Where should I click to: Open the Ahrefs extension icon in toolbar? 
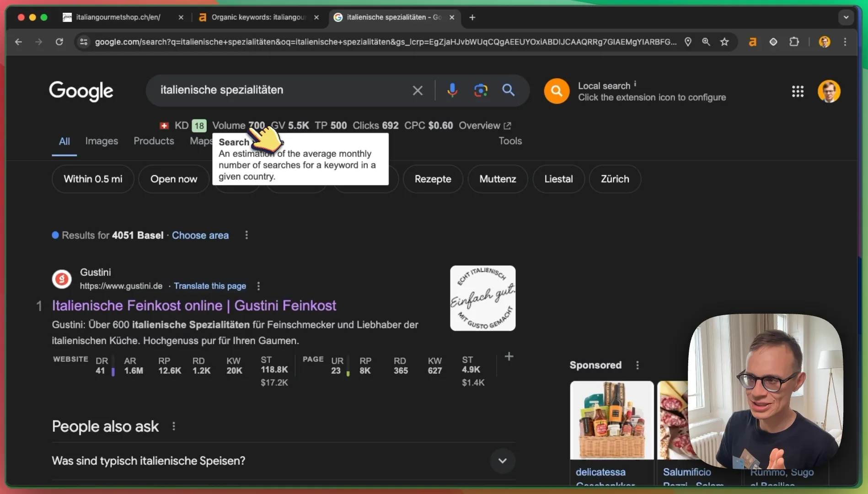coord(752,42)
